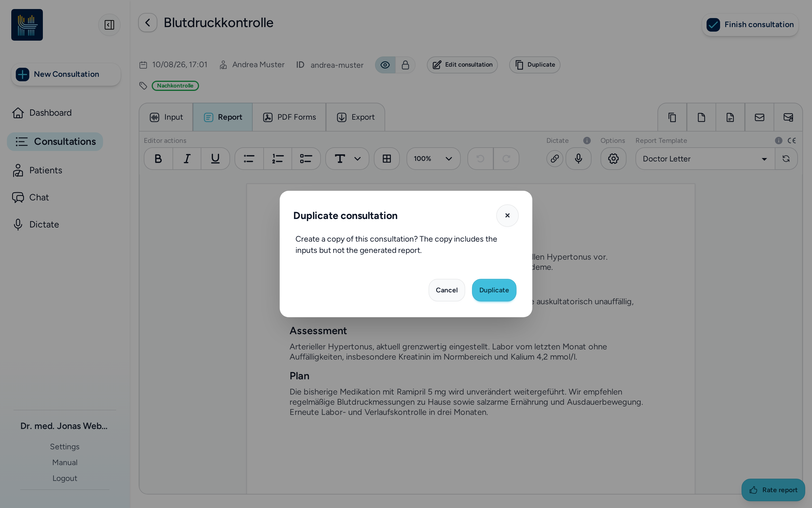Collapse the sidebar panel icon

[x=109, y=25]
